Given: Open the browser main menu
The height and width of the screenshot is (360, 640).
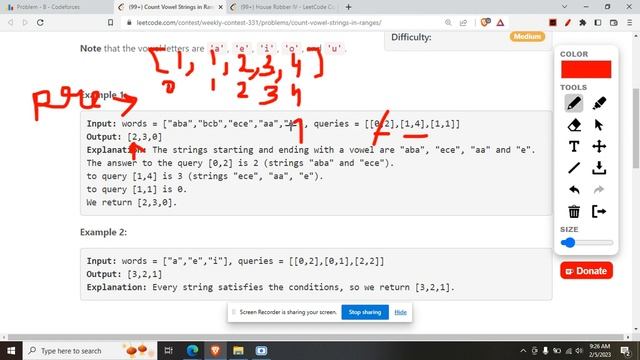Looking at the screenshot, I should [x=629, y=22].
